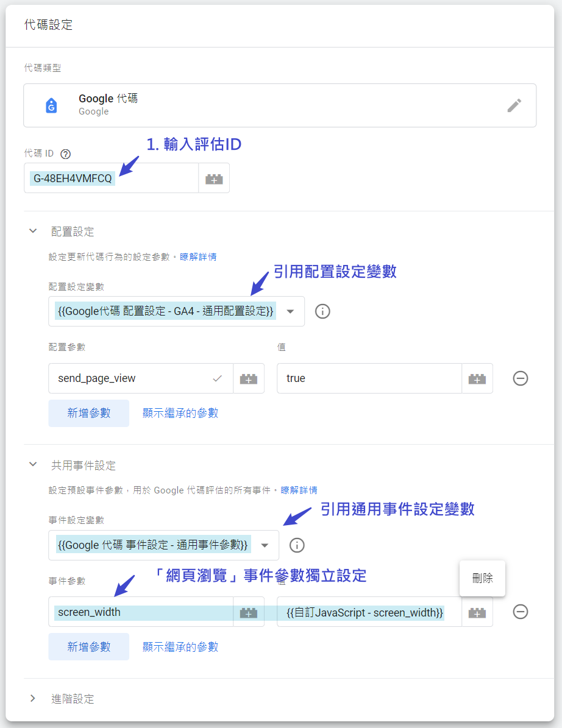
Task: Click the 代碼設定 panel heading
Action: pyautogui.click(x=48, y=24)
